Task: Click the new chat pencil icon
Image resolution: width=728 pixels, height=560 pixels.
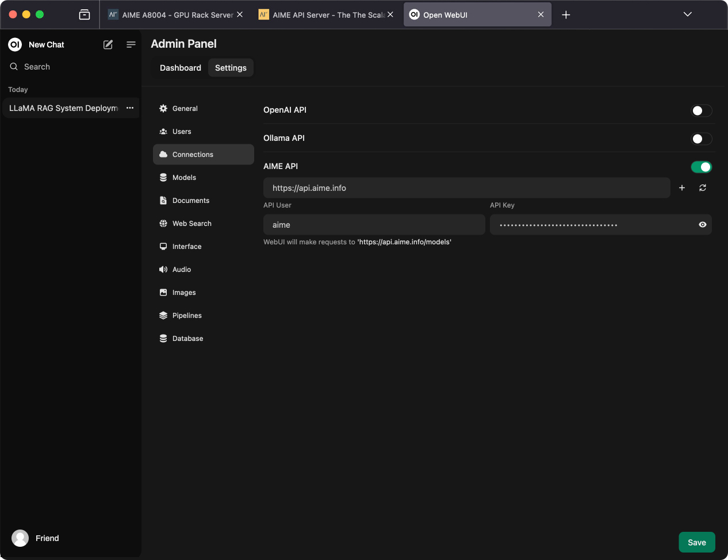Action: [x=108, y=44]
